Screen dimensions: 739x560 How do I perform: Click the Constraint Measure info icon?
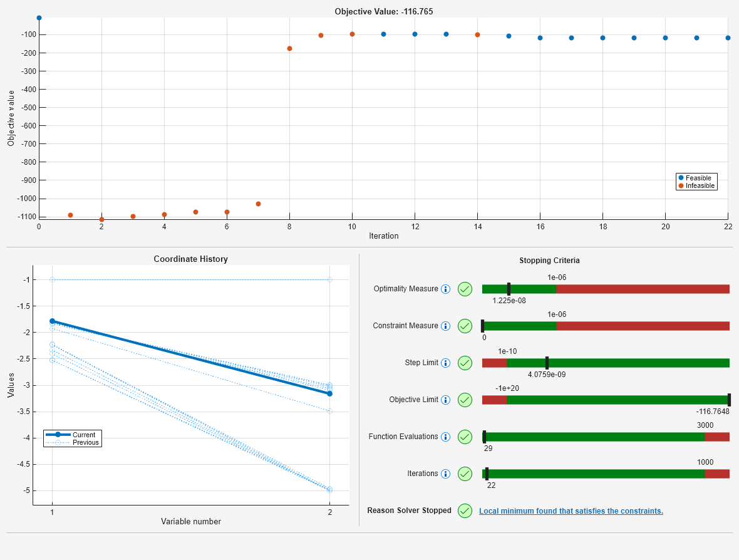click(x=446, y=326)
